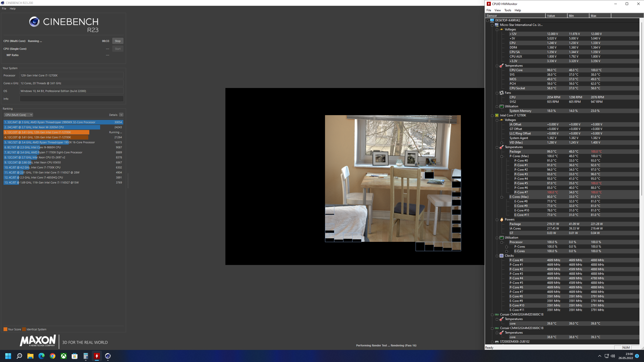The image size is (644, 362).
Task: Click the HWMonitor vertical scrollbar
Action: pyautogui.click(x=642, y=108)
